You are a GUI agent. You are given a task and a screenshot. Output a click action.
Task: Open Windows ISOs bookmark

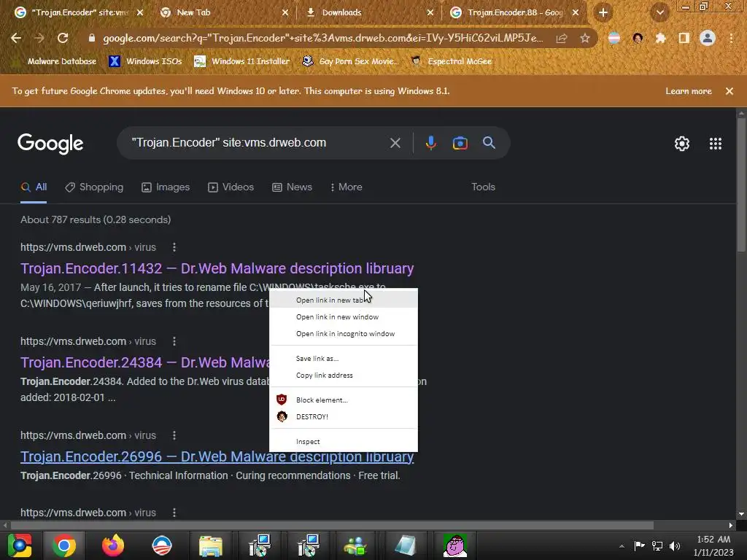[146, 61]
